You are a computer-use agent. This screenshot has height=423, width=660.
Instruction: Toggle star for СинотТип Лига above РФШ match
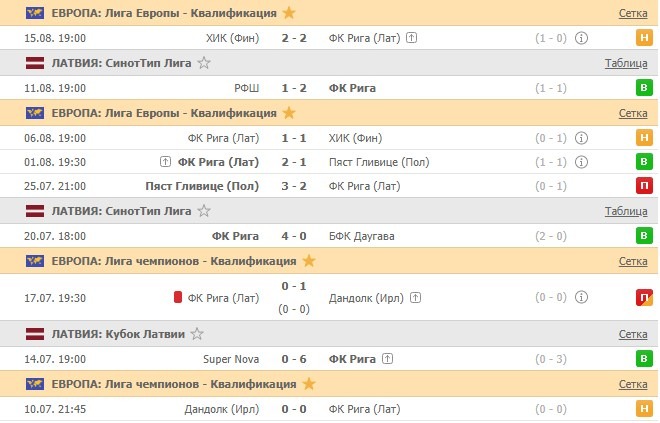pyautogui.click(x=204, y=62)
